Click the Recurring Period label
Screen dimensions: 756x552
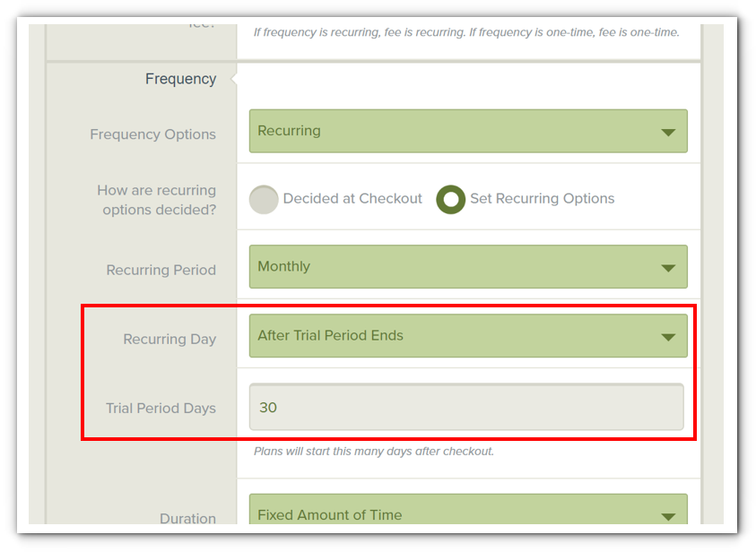click(161, 270)
